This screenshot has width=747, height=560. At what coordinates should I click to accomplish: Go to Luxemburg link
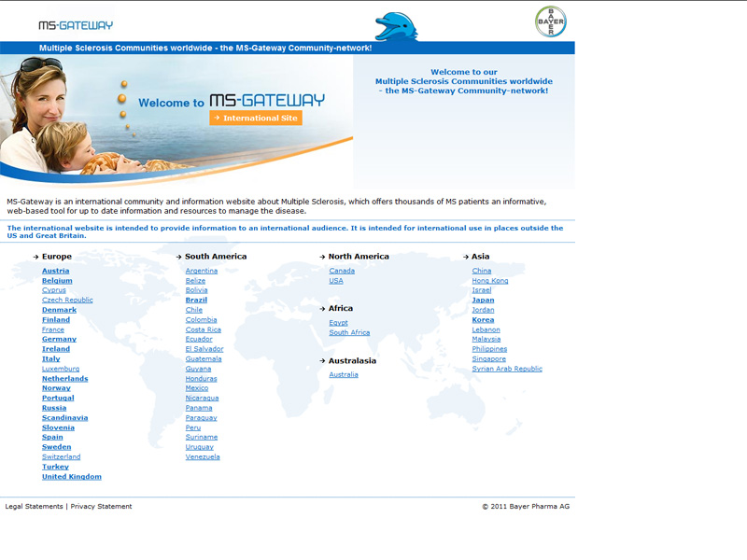[61, 369]
